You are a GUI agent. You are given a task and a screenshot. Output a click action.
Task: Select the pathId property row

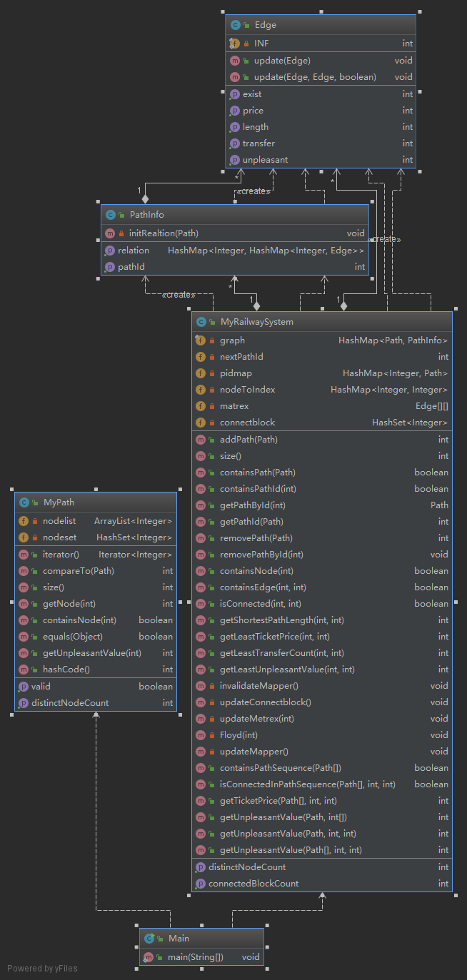coord(235,267)
